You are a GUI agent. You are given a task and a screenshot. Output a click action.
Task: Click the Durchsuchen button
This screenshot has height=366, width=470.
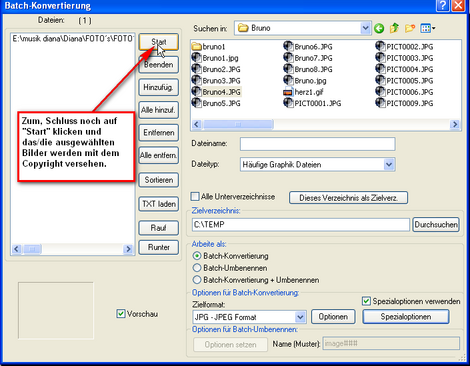point(436,225)
